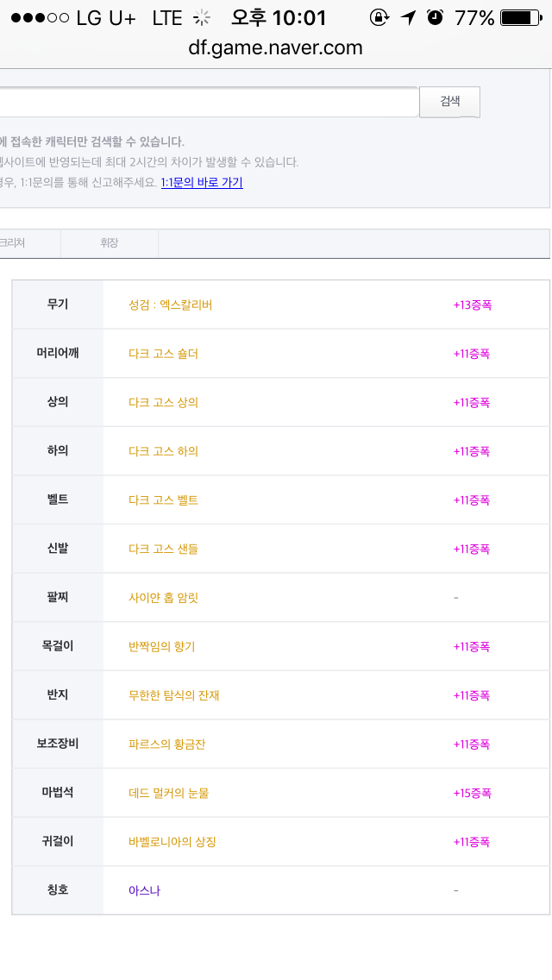The width and height of the screenshot is (552, 980).
Task: Open the 1:1문의 바로 가기 link
Action: [202, 183]
